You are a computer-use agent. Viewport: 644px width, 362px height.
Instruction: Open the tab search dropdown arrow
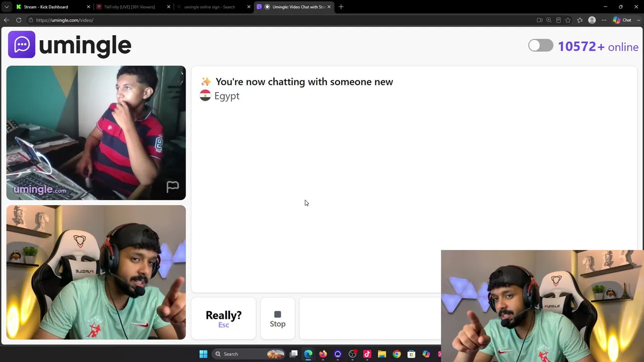pyautogui.click(x=7, y=7)
